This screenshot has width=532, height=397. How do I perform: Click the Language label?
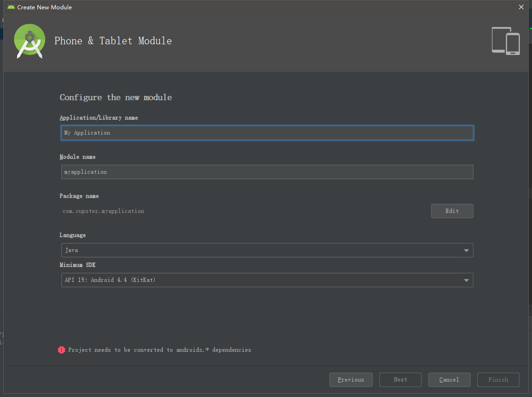point(73,235)
